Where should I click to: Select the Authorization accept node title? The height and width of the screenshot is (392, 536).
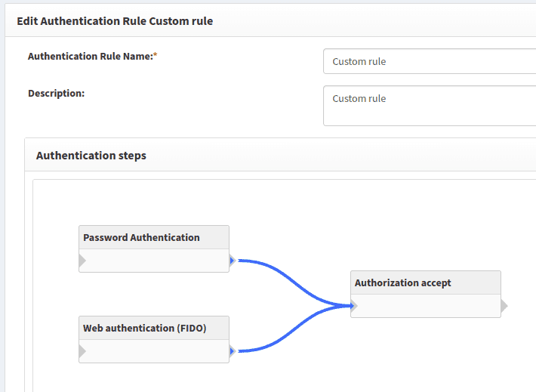click(x=403, y=282)
